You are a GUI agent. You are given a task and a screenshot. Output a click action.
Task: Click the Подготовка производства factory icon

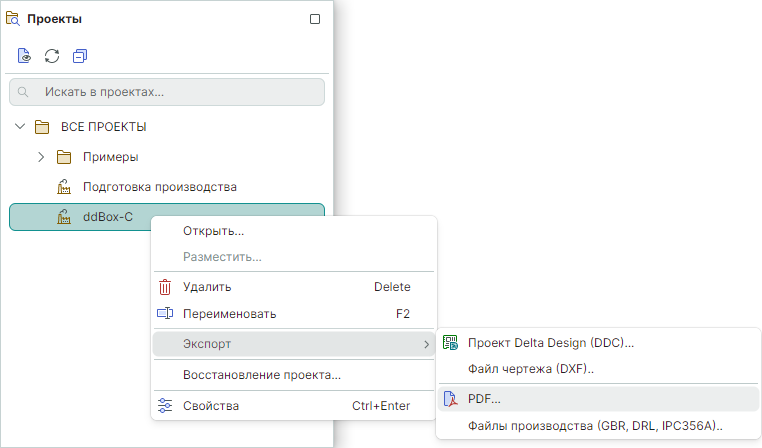(64, 187)
